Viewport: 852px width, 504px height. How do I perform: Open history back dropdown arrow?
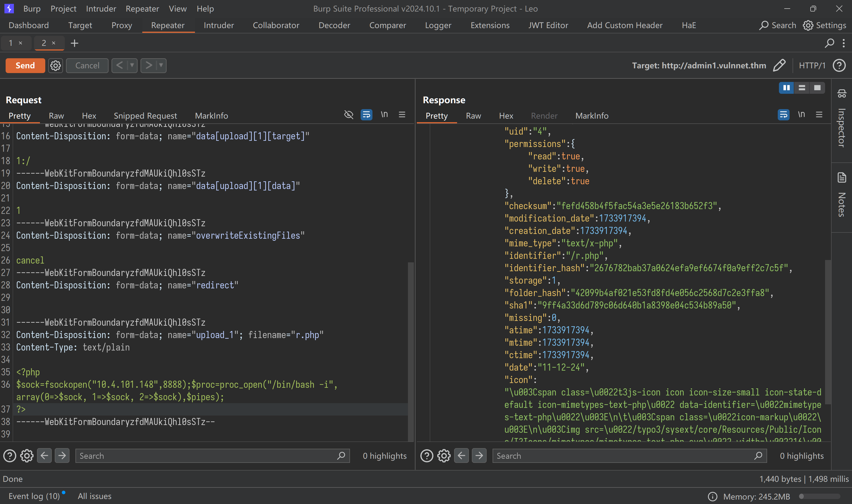coord(132,66)
